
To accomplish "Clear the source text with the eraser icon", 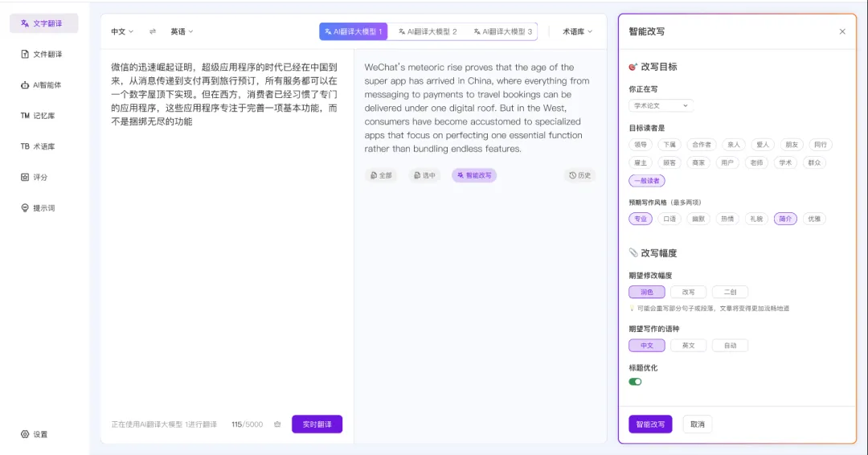I will [x=277, y=424].
